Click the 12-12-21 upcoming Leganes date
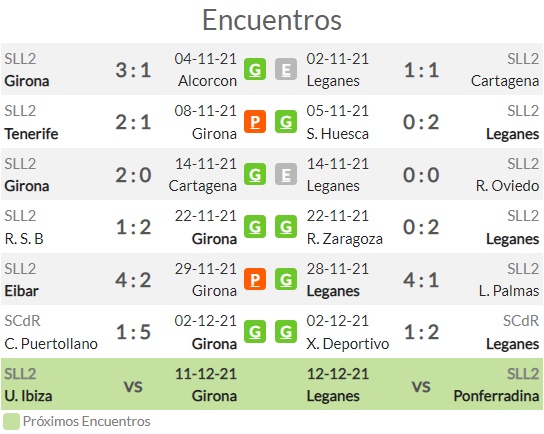 (x=338, y=374)
